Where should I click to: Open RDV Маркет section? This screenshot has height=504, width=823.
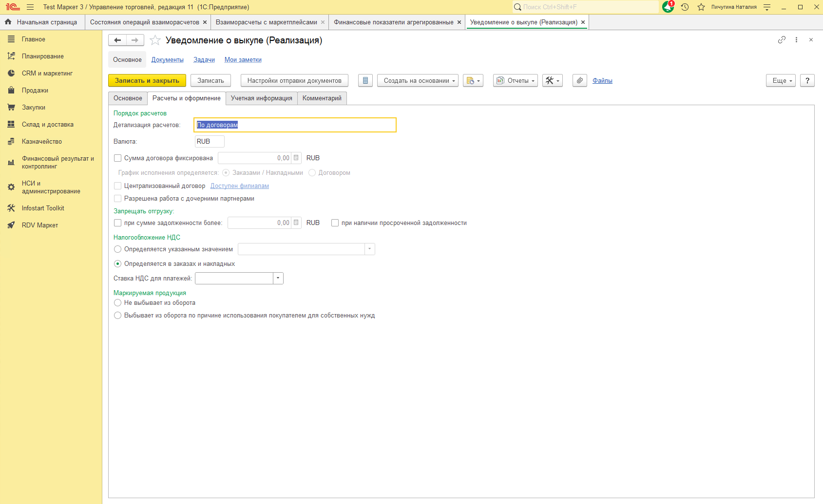[x=40, y=225]
